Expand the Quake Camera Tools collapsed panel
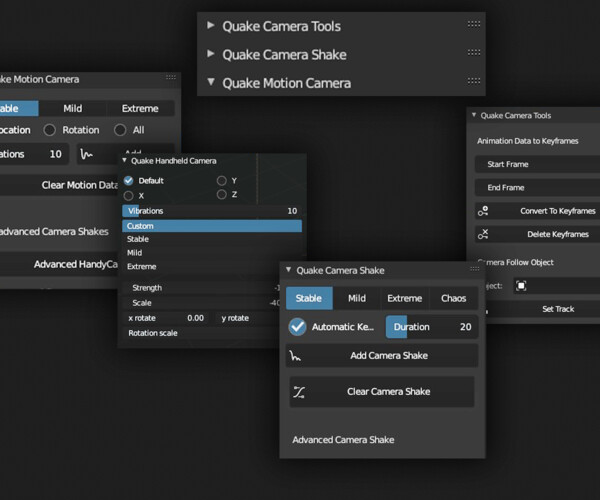Image resolution: width=600 pixels, height=500 pixels. click(x=210, y=26)
